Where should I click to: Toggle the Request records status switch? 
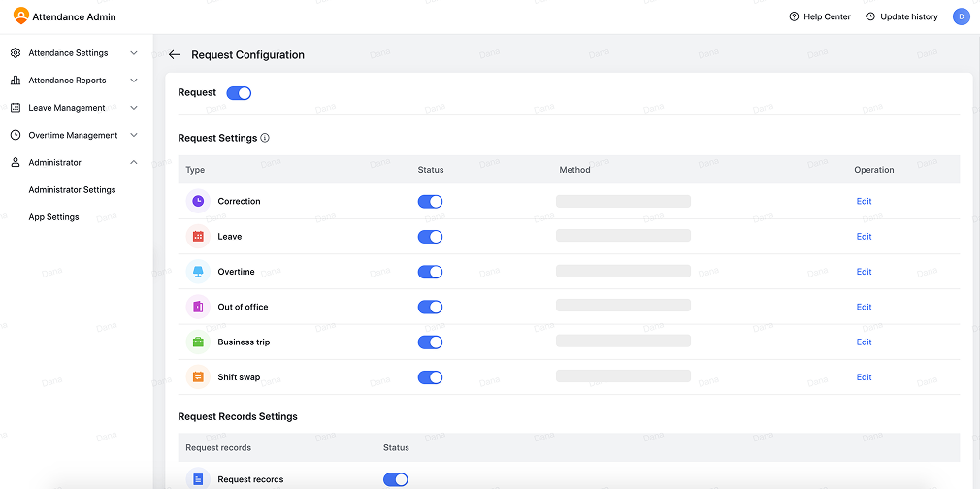coord(395,479)
